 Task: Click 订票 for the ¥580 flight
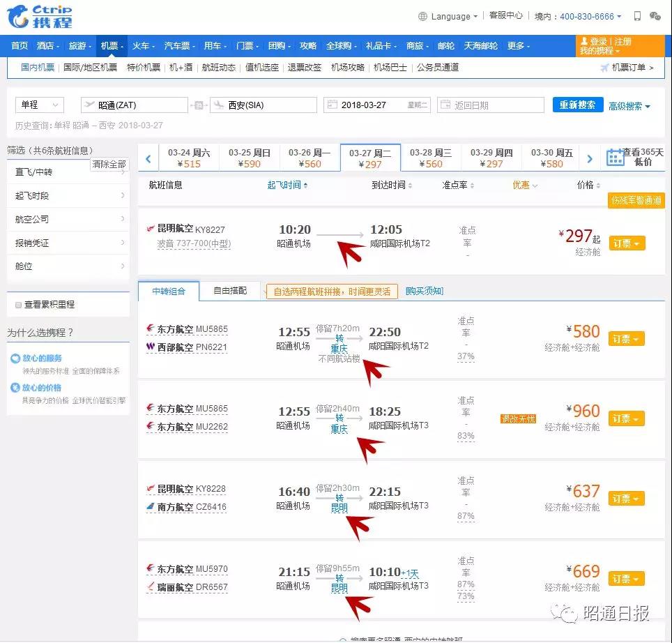pos(626,339)
